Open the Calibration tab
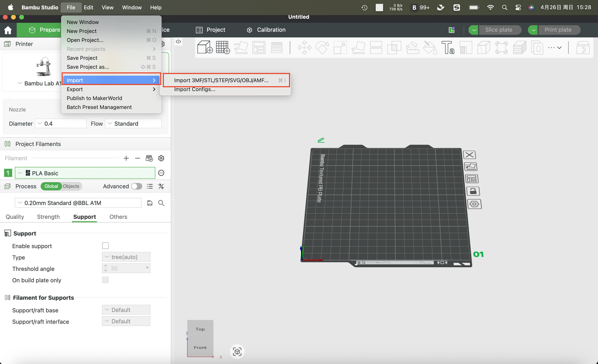 pos(266,30)
